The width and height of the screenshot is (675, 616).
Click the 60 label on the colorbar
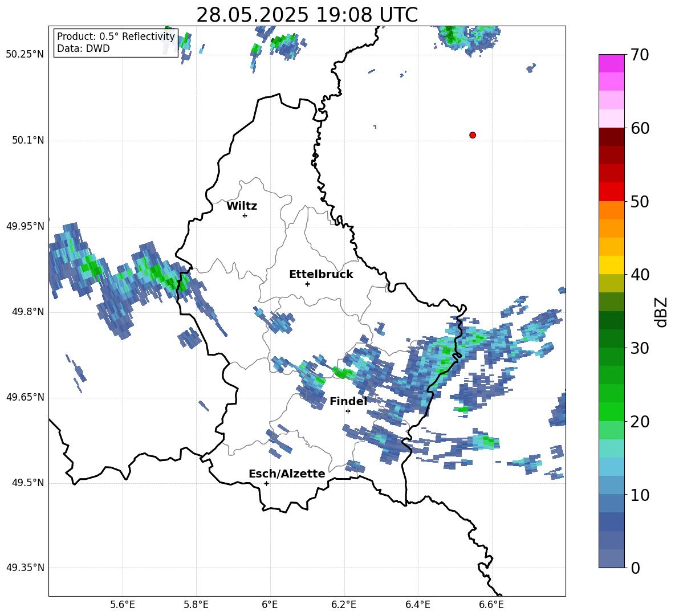[640, 128]
